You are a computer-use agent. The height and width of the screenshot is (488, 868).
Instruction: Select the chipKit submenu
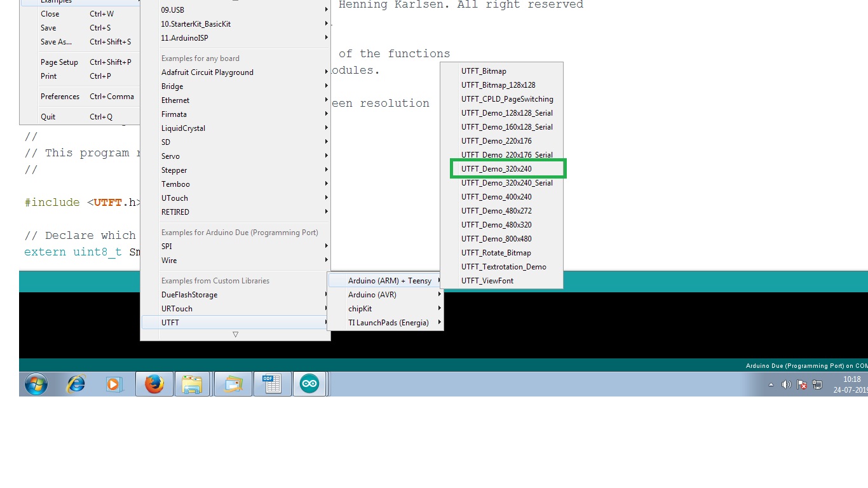click(x=385, y=308)
